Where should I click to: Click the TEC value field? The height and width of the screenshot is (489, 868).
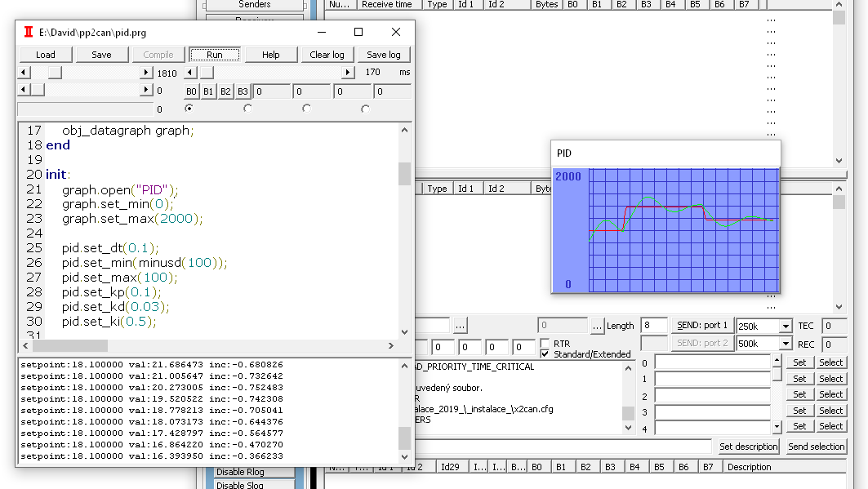pos(835,326)
